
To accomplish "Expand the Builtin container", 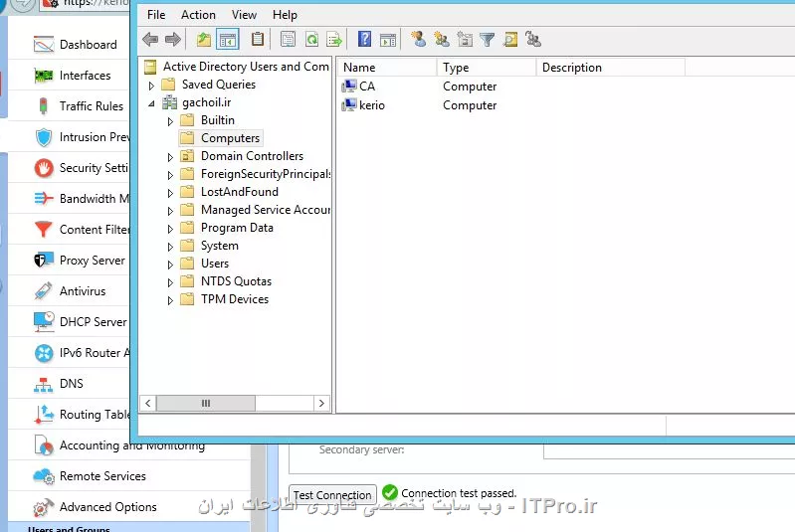I will click(170, 121).
